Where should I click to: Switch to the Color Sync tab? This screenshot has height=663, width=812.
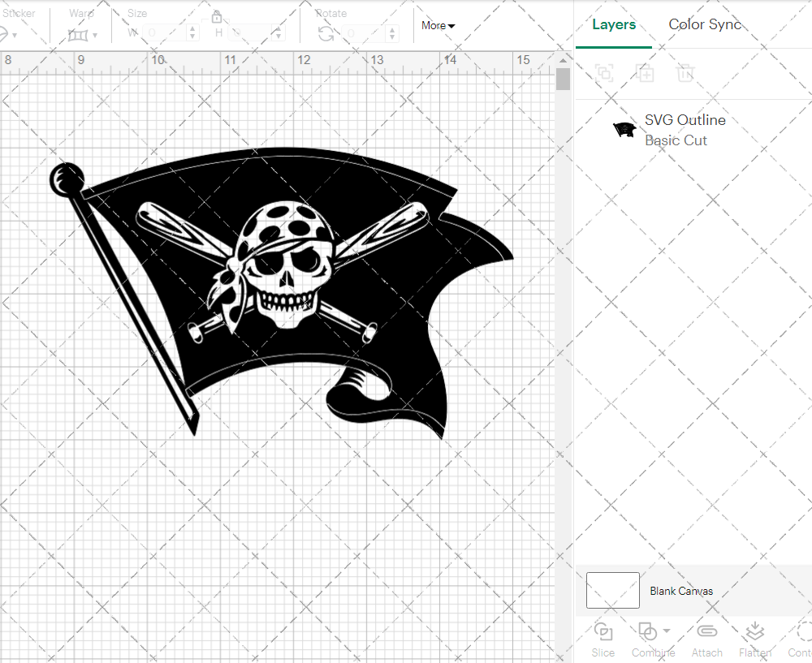[x=705, y=24]
